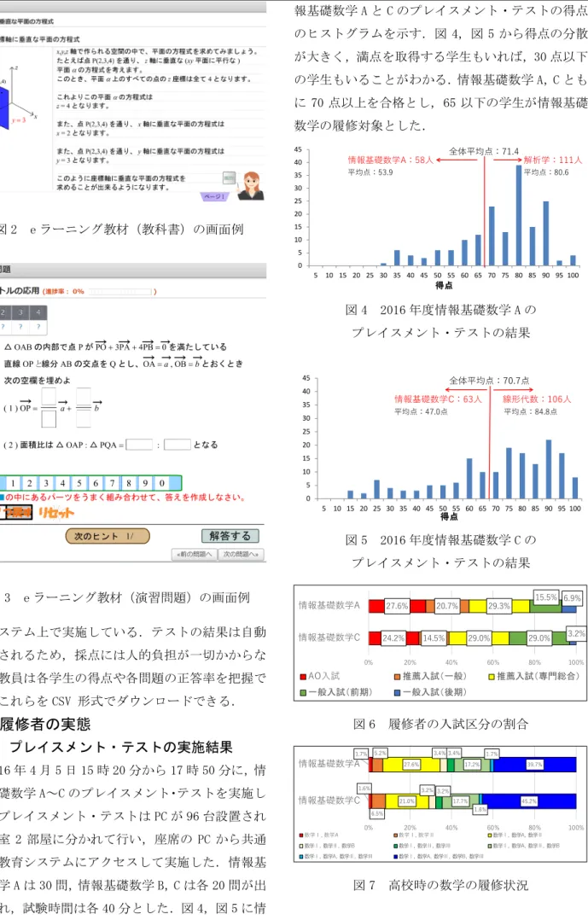Click 39.7% label in figure 7 blue bar
Viewport: 588px width, 920px height.
pyautogui.click(x=534, y=765)
